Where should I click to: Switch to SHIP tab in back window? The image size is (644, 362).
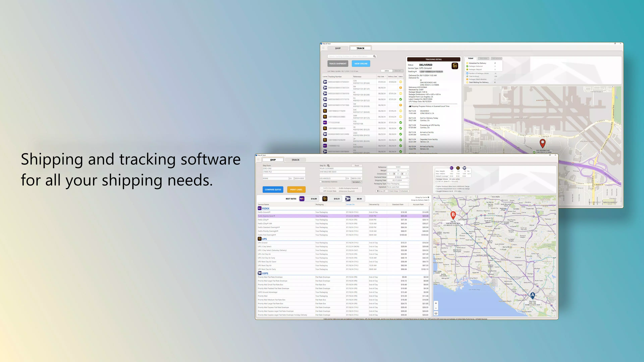tap(338, 48)
